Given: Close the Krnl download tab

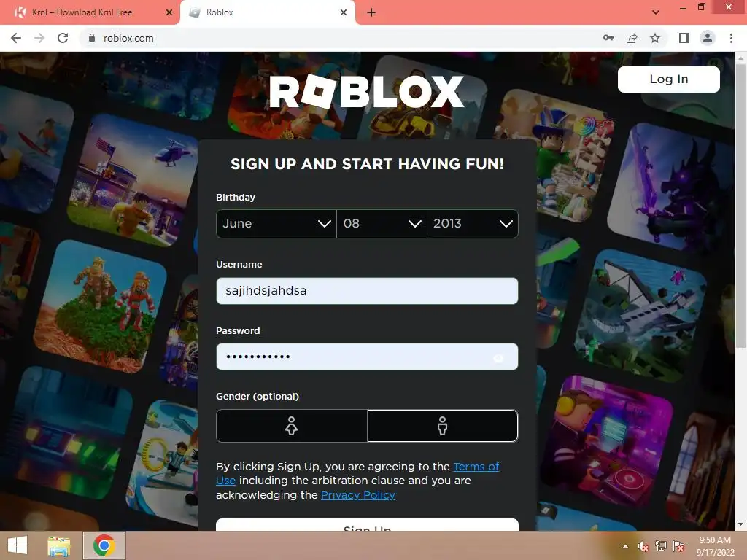Looking at the screenshot, I should coord(169,12).
